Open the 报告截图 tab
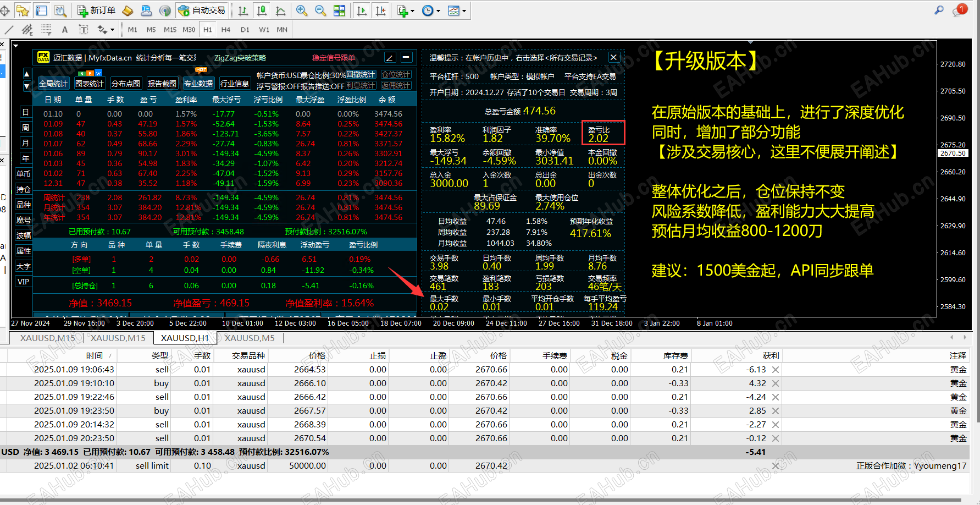980x505 pixels. tap(162, 84)
